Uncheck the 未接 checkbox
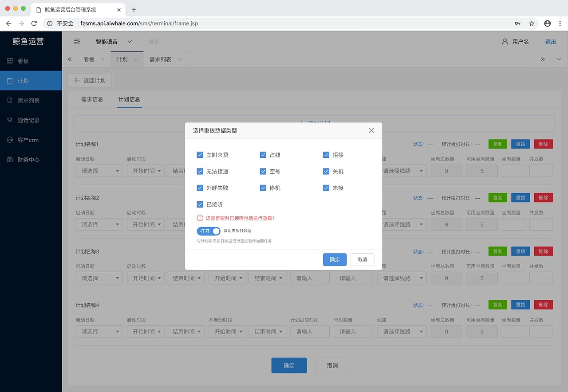 coord(326,188)
